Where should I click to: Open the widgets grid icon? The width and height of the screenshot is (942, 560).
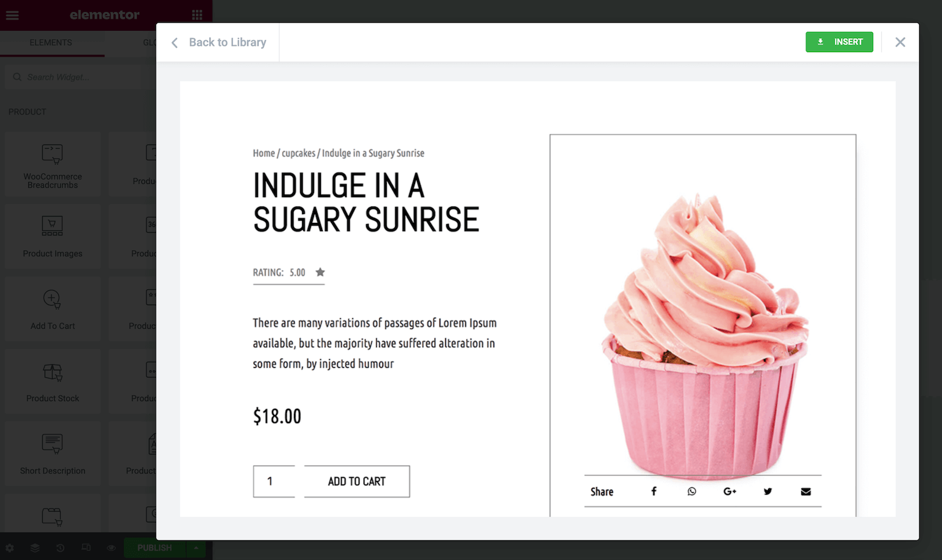197,15
